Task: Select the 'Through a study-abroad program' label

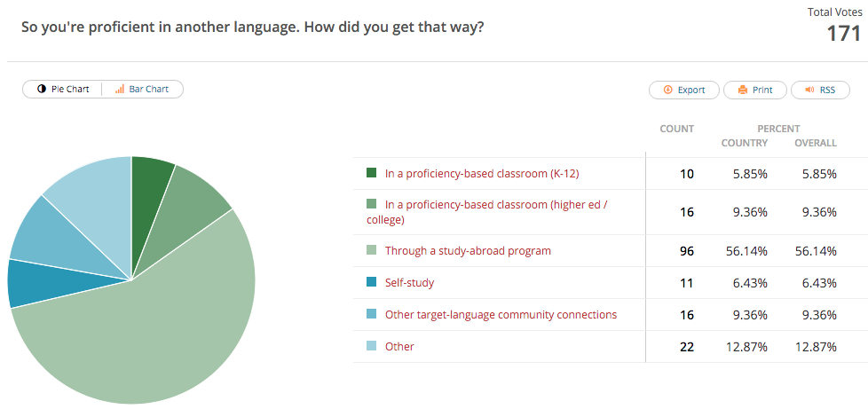Action: point(468,251)
